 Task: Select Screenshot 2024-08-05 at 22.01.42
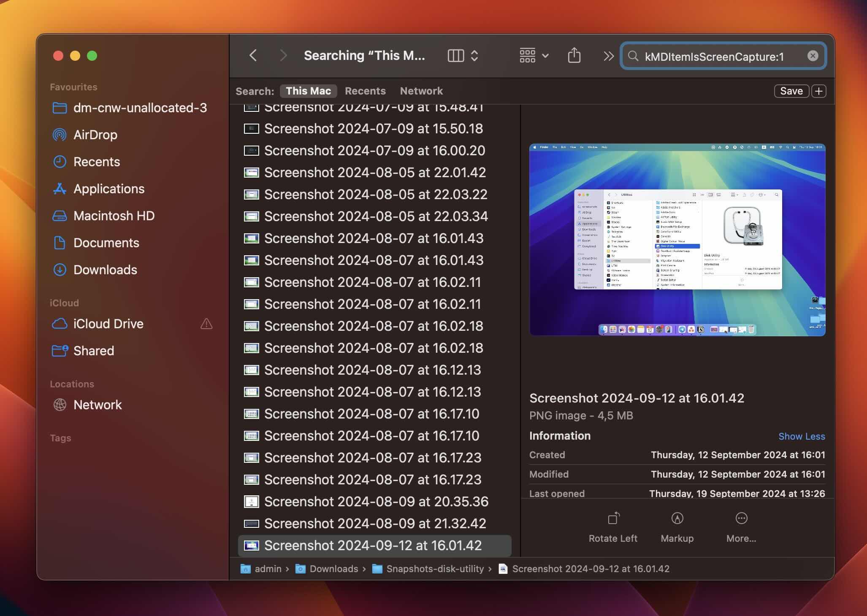[374, 173]
